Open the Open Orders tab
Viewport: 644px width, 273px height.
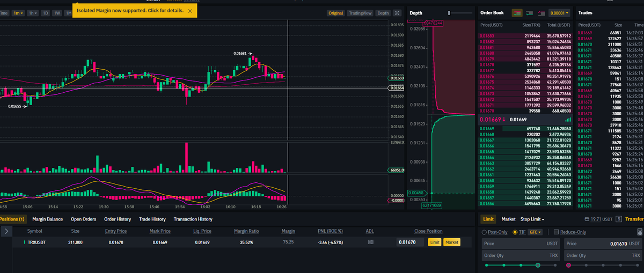click(x=83, y=219)
